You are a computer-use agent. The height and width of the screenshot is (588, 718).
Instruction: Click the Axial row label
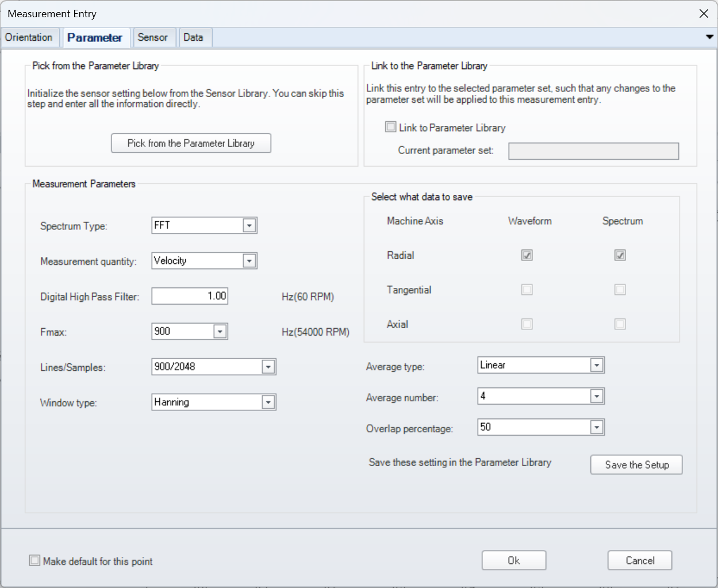click(397, 325)
